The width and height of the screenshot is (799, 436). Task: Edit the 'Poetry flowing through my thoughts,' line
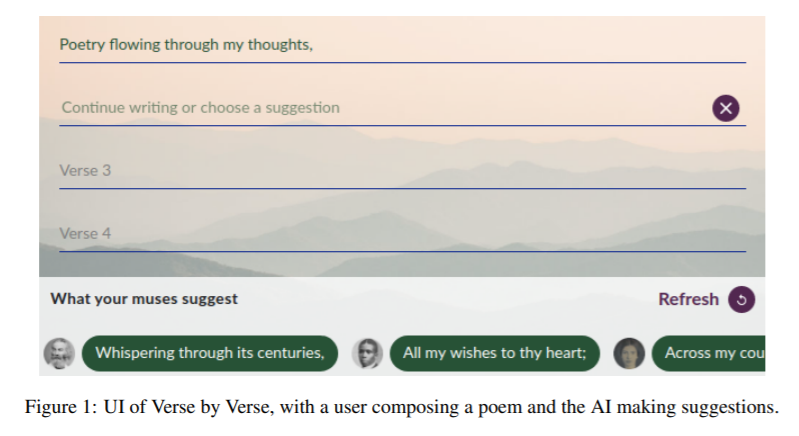point(403,45)
